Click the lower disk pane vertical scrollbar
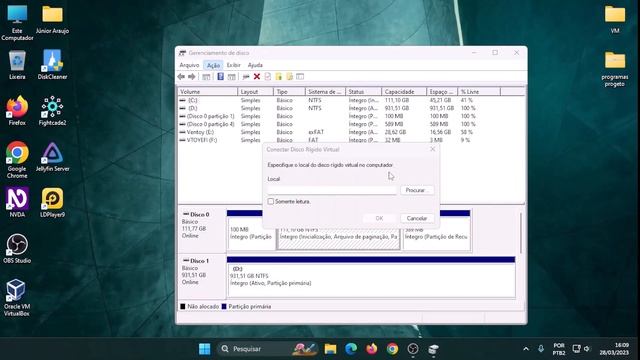Screen dimensions: 640x360 (x=521, y=233)
